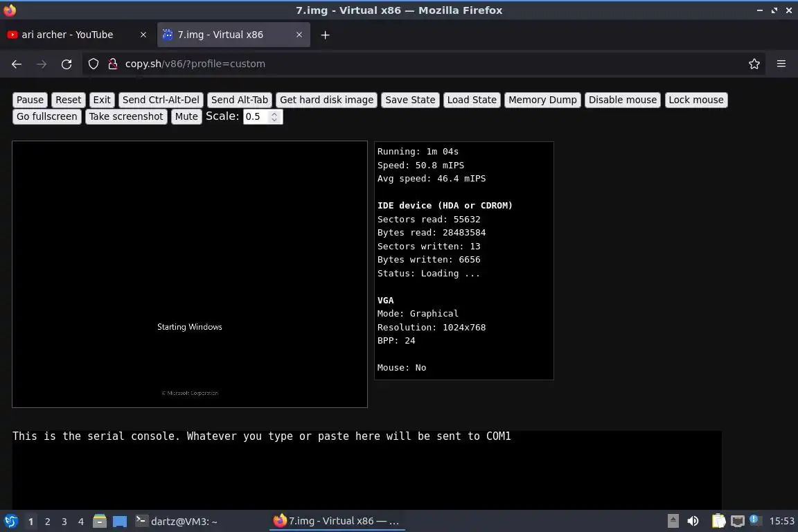This screenshot has height=532, width=798.
Task: Take screenshot of the VM
Action: pos(126,116)
